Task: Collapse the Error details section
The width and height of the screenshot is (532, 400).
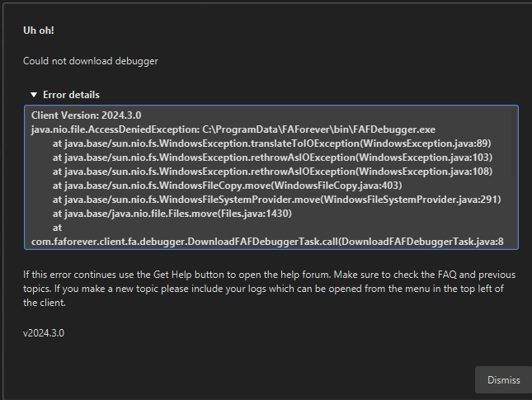Action: [x=34, y=95]
